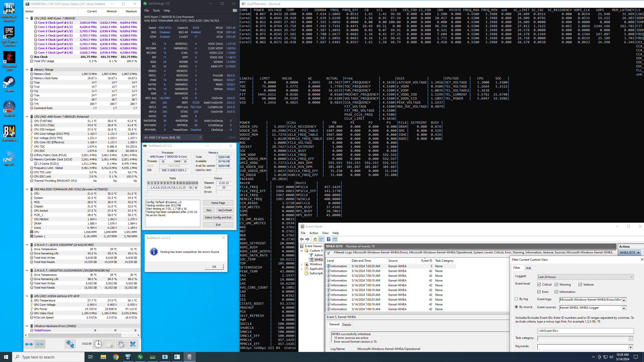This screenshot has height=362, width=644.
Task: Toggle the Verbose event level checkbox
Action: 580,284
